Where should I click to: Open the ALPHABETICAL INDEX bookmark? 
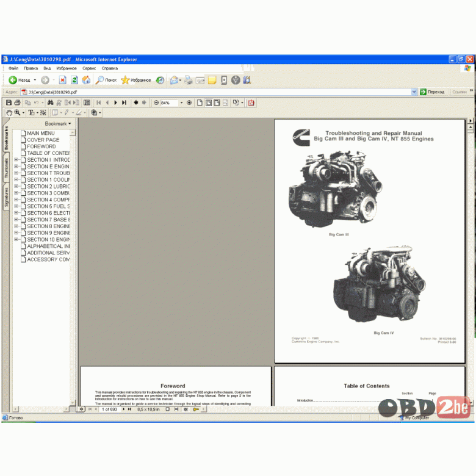(48, 246)
